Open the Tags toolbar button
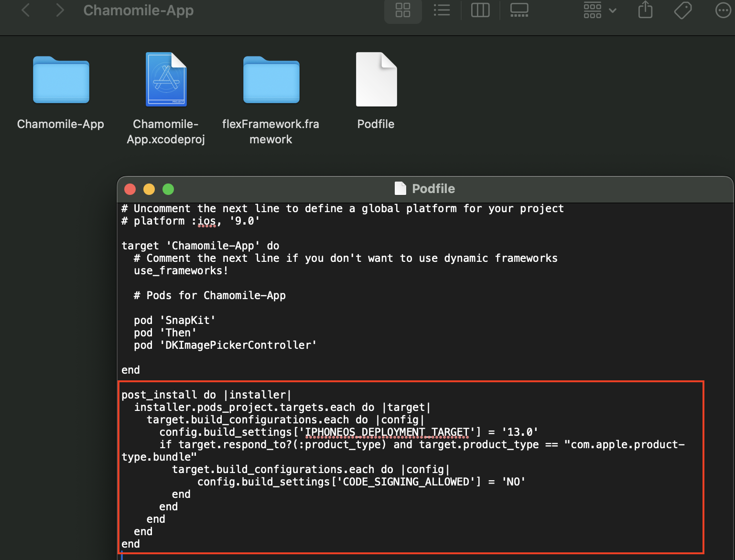The image size is (735, 560). coord(683,10)
